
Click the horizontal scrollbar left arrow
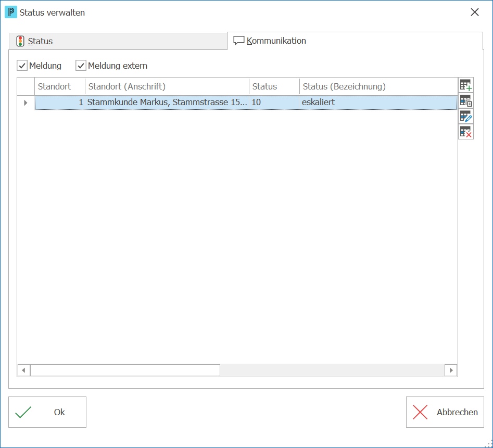pos(23,370)
